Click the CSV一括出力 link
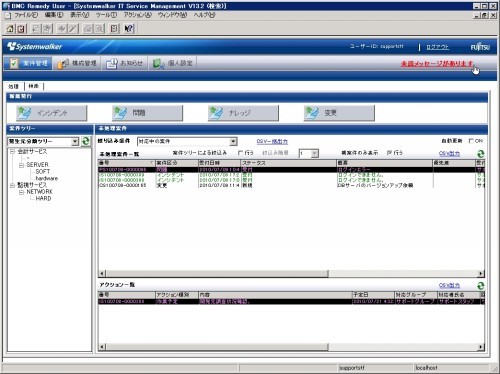The height and width of the screenshot is (374, 500). (272, 141)
